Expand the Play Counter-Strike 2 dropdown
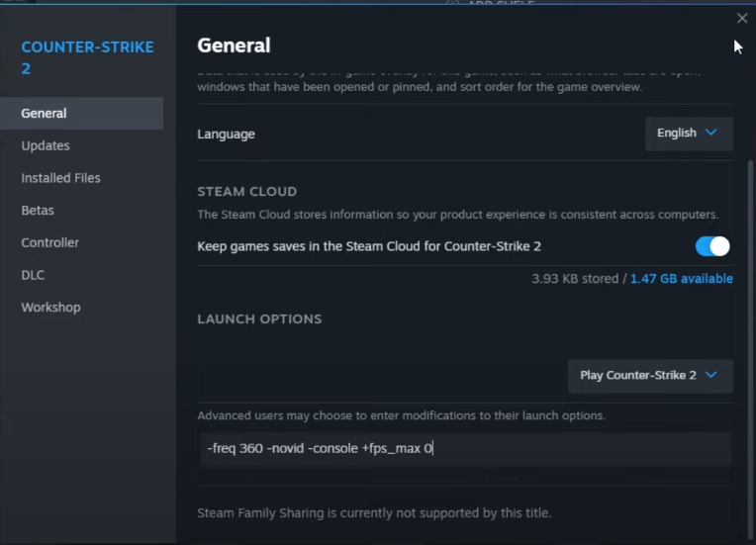 click(x=650, y=376)
